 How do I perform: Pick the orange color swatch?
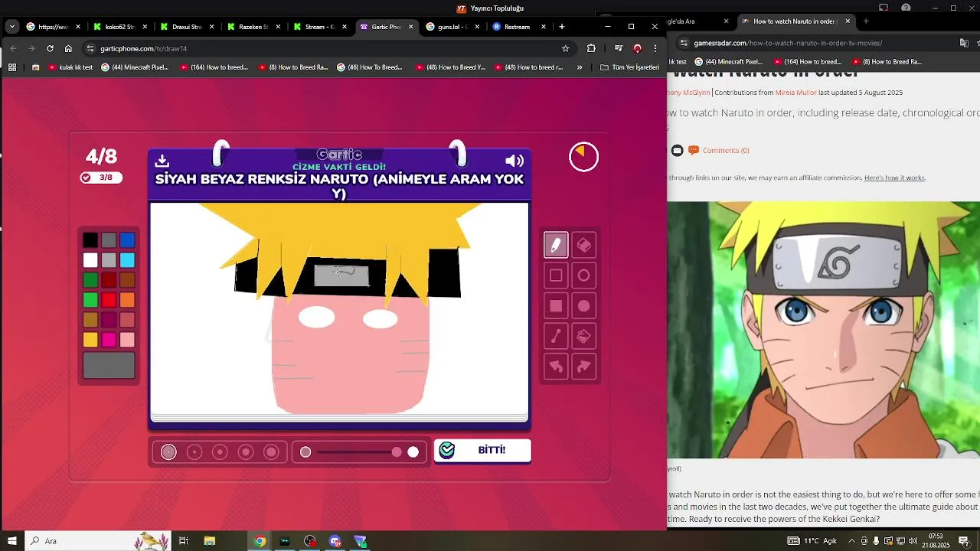click(x=127, y=300)
